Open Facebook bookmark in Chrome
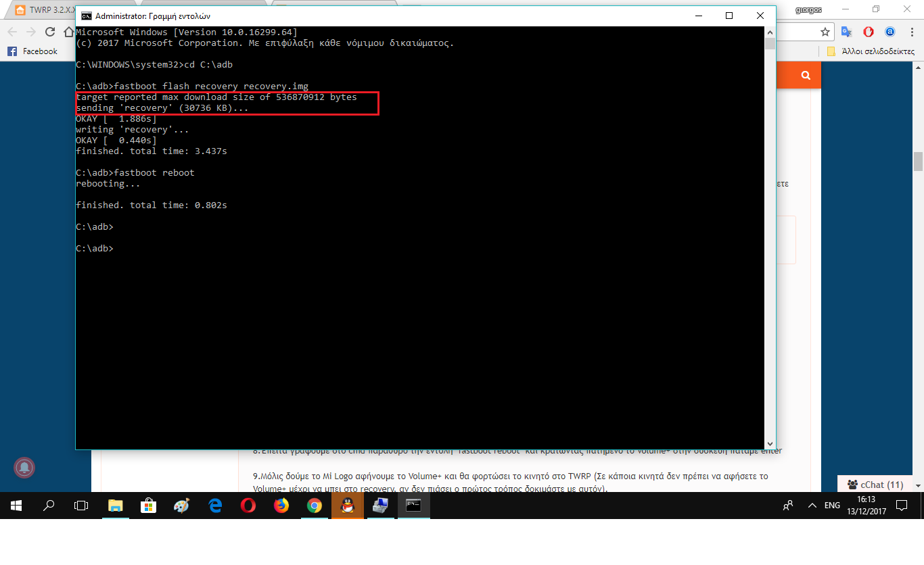Screen dimensions: 924x565 [32, 51]
